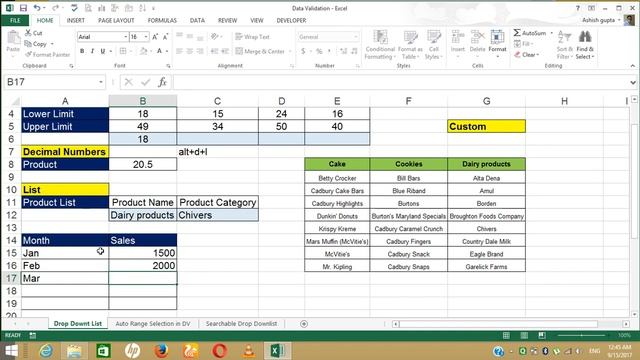Select the yellow Custom cell

click(x=487, y=127)
